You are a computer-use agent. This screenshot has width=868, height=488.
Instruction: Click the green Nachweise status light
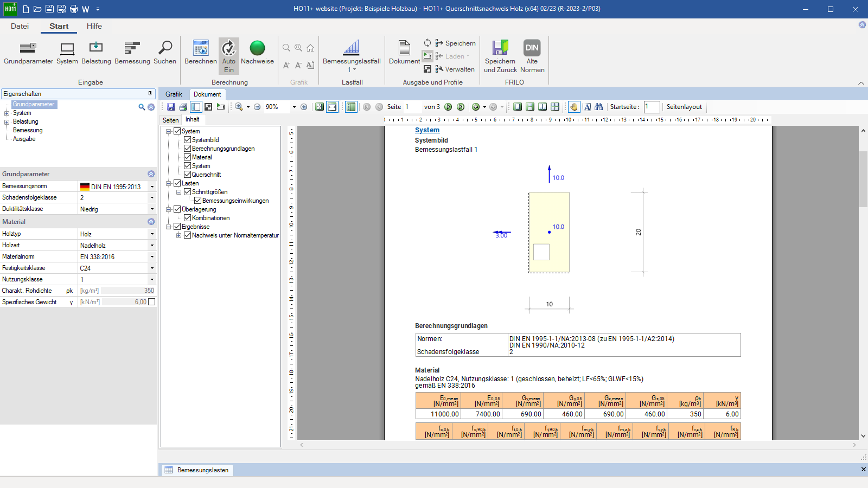coord(257,48)
